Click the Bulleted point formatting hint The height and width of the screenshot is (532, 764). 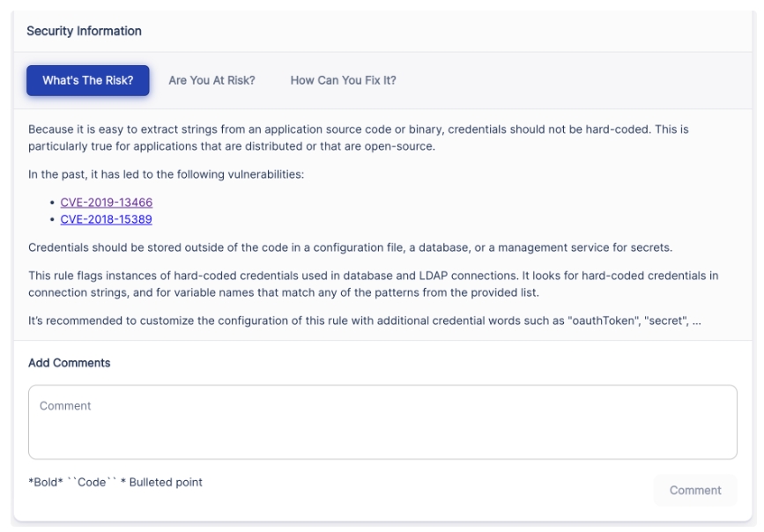tap(165, 482)
